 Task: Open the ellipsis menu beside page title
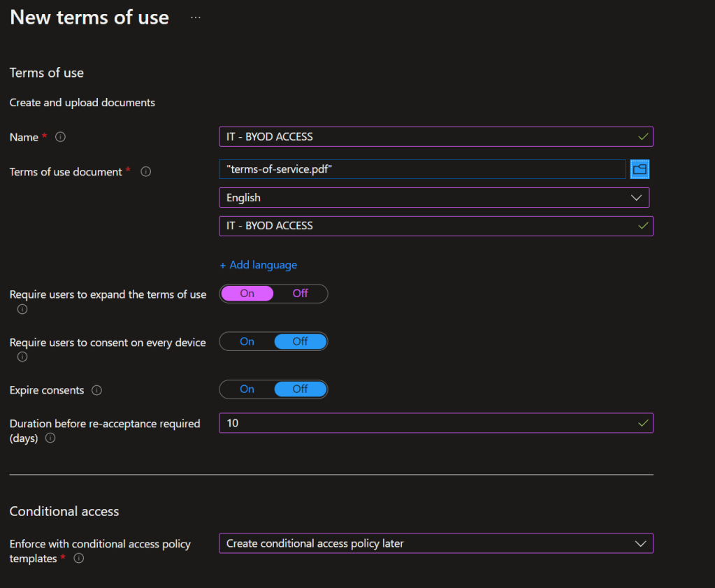pos(196,18)
